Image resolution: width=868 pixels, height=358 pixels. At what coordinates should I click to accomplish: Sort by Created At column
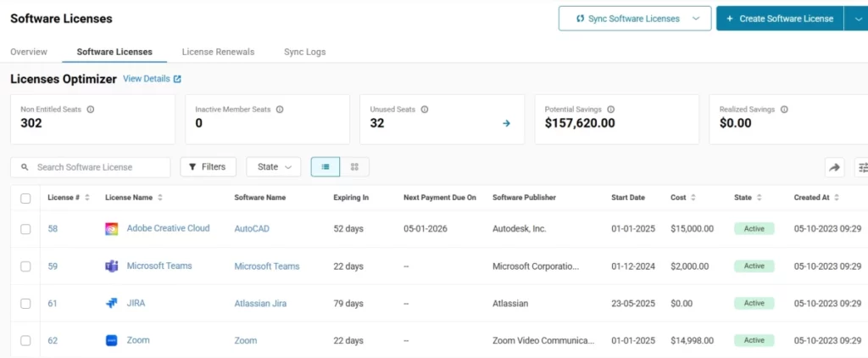coord(837,198)
